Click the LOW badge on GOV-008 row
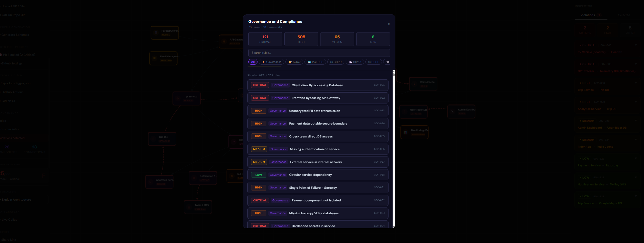 coord(259,175)
